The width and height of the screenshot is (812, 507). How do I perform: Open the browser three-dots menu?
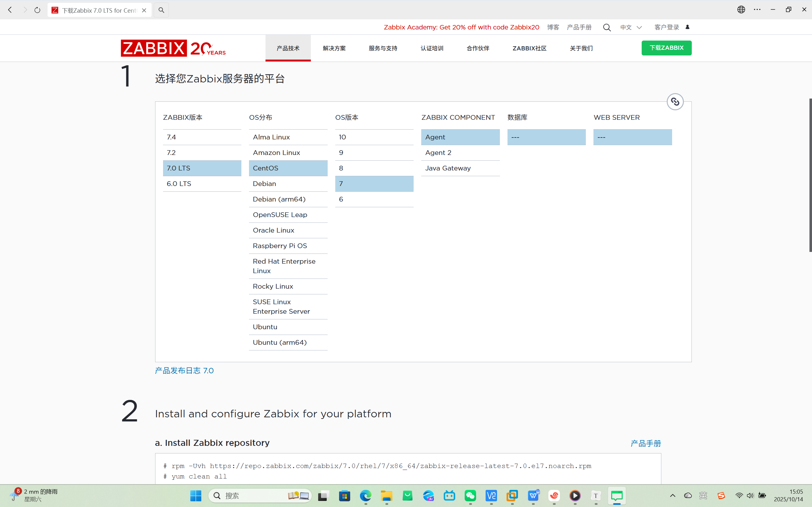[757, 10]
